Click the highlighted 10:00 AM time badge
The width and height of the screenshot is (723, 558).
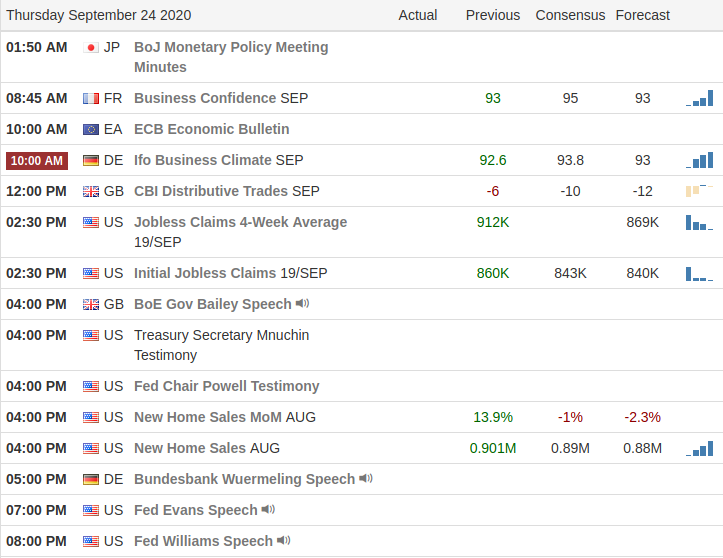(x=37, y=160)
